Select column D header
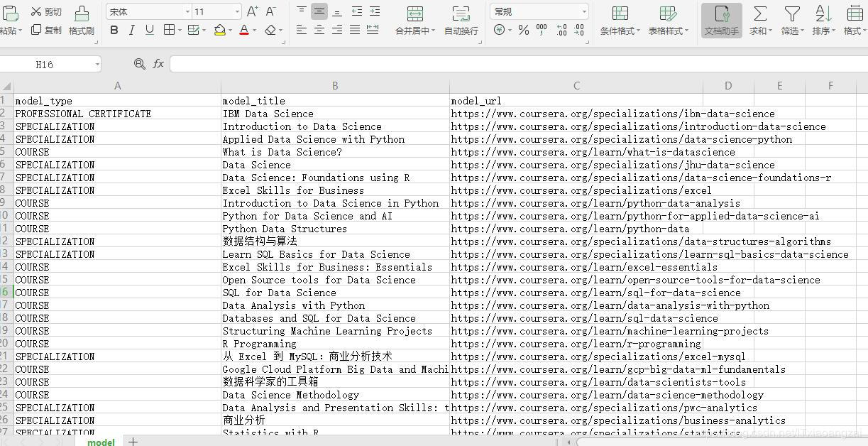This screenshot has height=446, width=868. pyautogui.click(x=728, y=86)
